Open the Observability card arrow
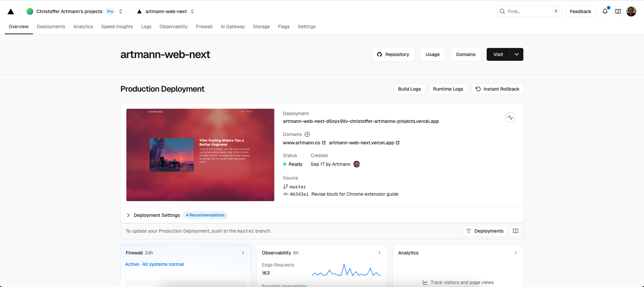 [x=379, y=253]
